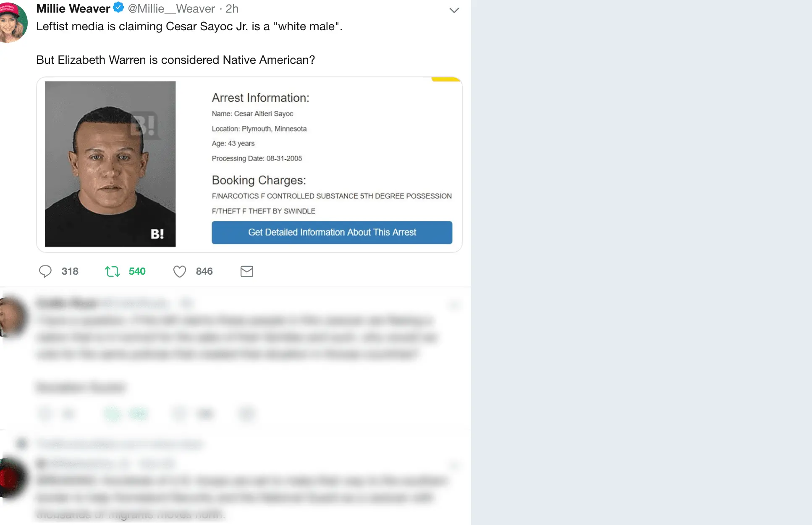The image size is (812, 525).
Task: Open the bottom blurred reply's avatar
Action: 12,478
